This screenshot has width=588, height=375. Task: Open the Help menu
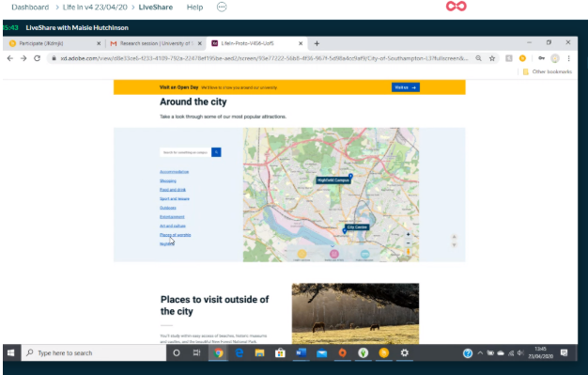(x=194, y=8)
